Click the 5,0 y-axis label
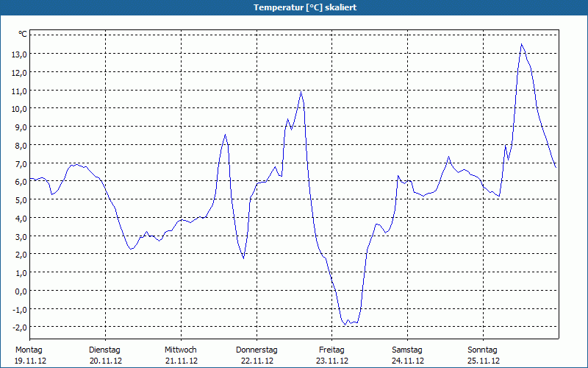The image size is (588, 368). 21,199
